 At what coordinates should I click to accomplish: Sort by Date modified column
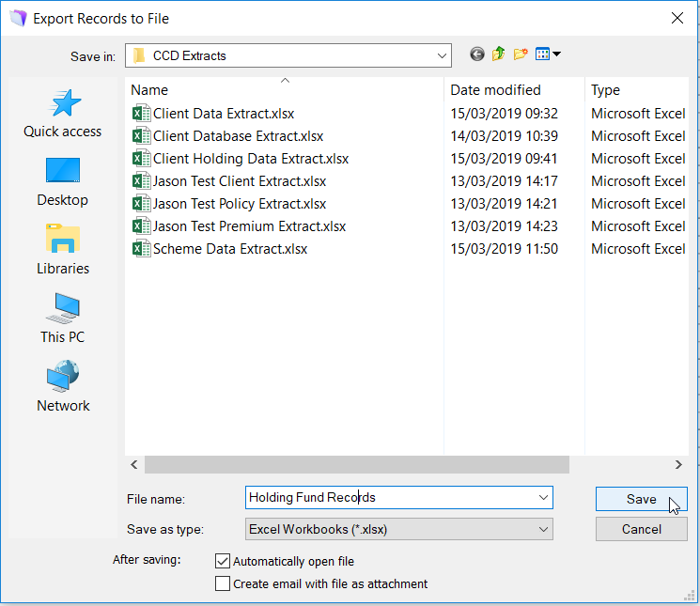[495, 90]
